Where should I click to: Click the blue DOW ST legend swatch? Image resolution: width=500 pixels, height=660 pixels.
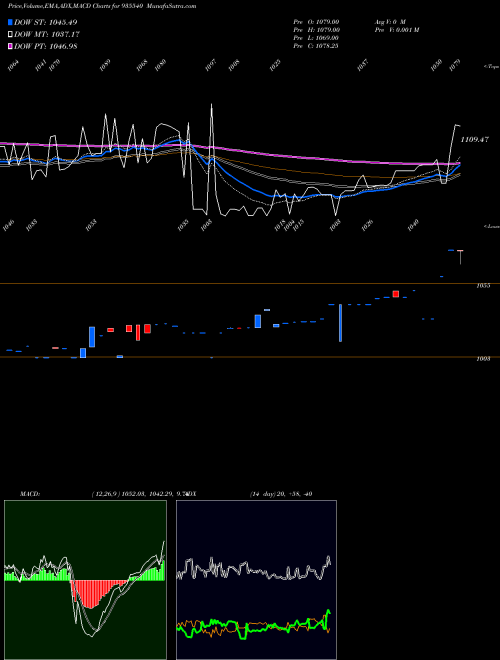[10, 22]
